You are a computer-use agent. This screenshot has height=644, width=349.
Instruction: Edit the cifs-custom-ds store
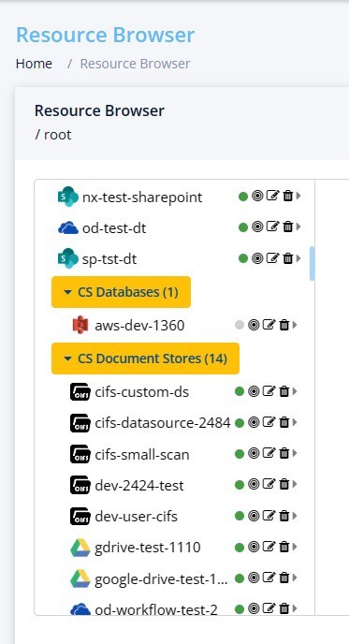pyautogui.click(x=269, y=391)
